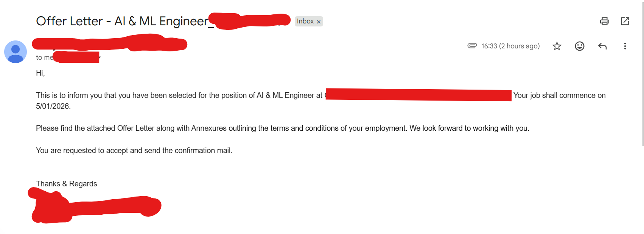Star the offer letter message

click(x=557, y=46)
